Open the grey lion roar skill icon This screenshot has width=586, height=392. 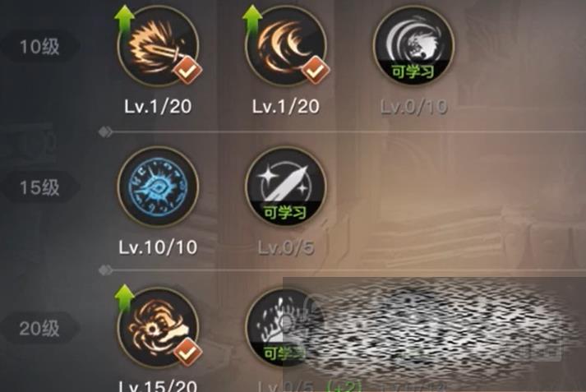413,46
